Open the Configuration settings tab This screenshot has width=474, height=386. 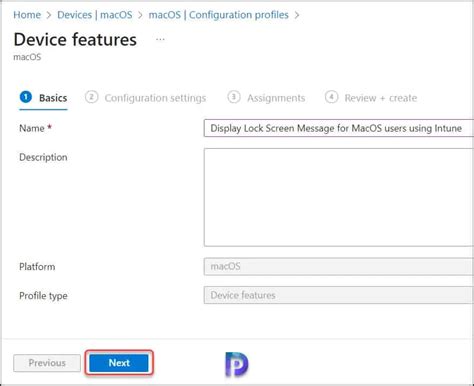155,98
